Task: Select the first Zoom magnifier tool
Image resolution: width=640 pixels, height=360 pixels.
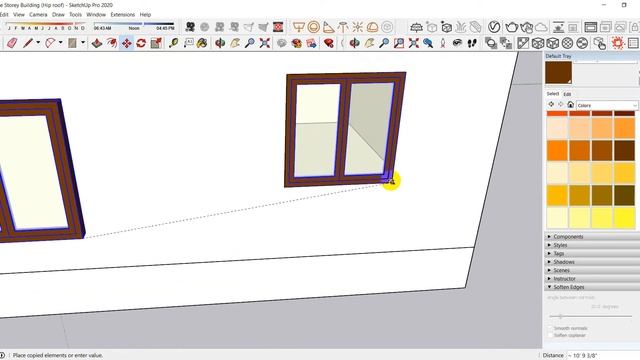Action: pyautogui.click(x=250, y=43)
